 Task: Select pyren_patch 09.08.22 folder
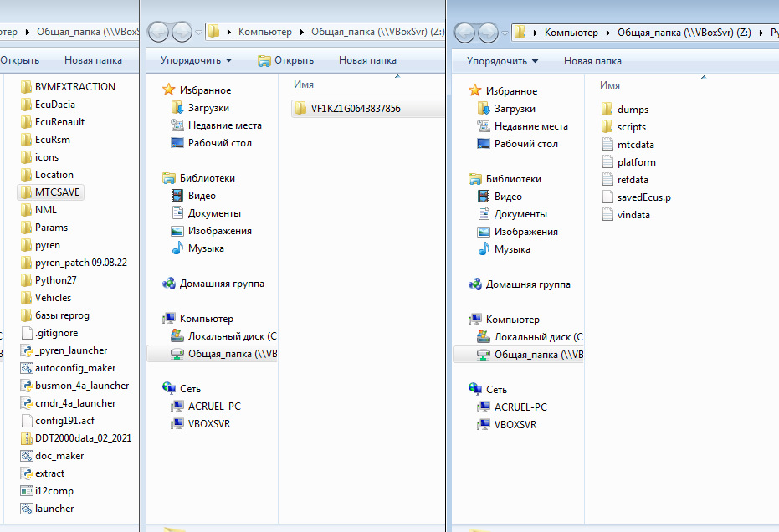tap(74, 263)
